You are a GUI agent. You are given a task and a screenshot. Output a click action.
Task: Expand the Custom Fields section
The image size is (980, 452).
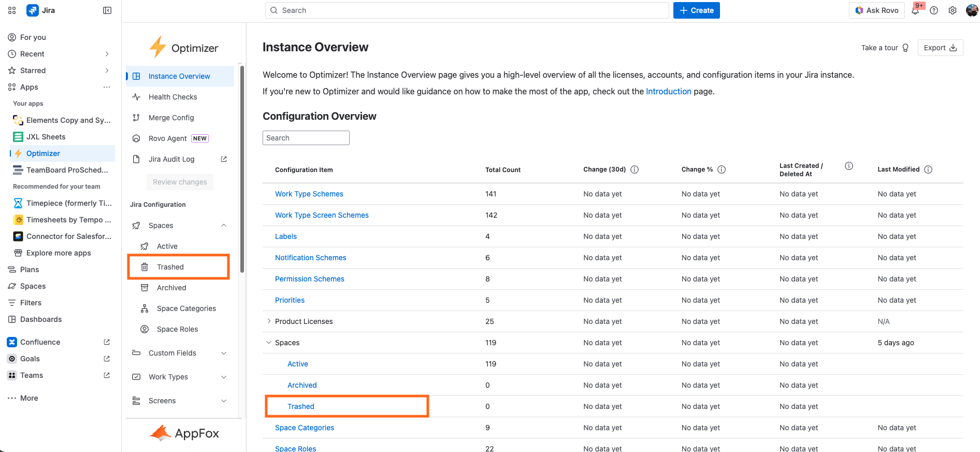pos(224,353)
